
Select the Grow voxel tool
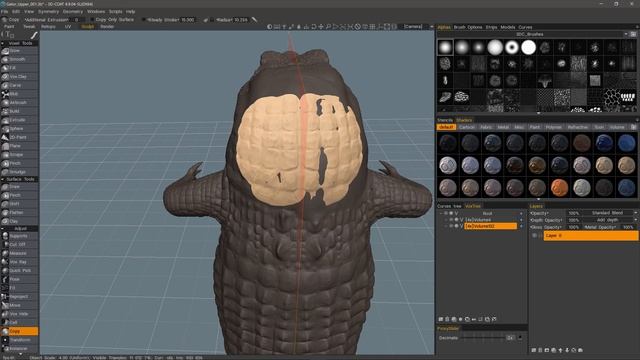(x=20, y=51)
